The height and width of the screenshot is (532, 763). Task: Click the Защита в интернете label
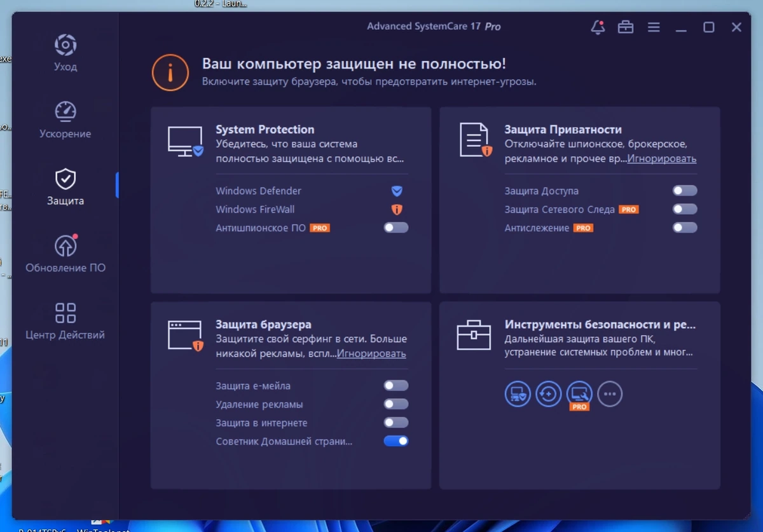[x=261, y=423]
